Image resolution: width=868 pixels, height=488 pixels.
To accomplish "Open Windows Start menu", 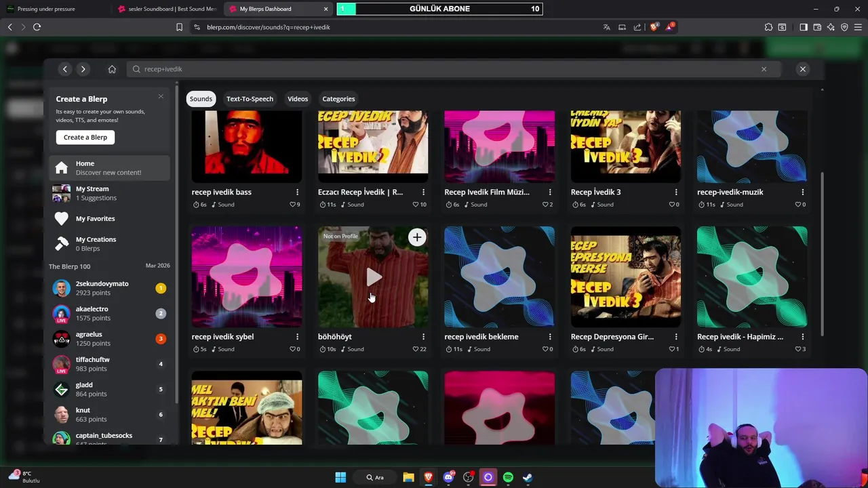I will 340,477.
